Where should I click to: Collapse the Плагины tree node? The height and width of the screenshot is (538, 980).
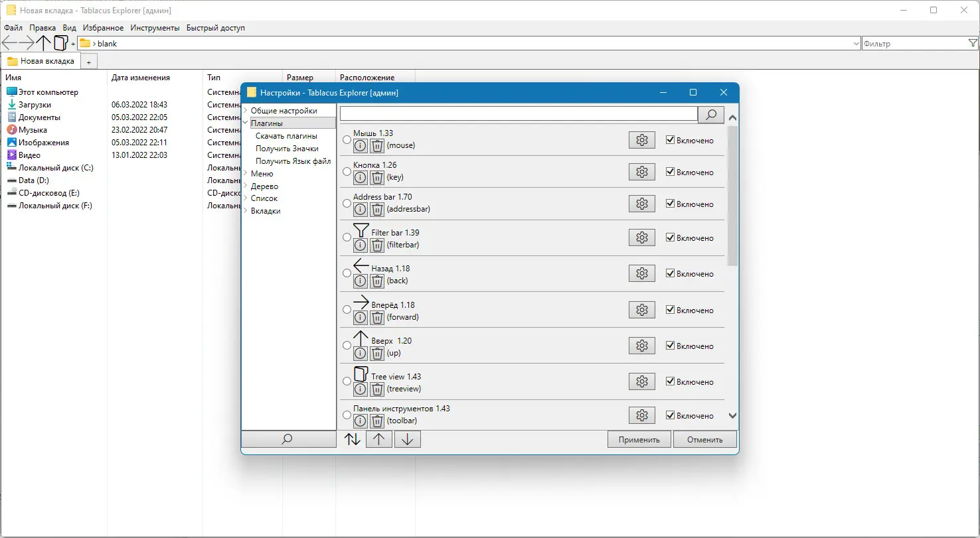246,123
